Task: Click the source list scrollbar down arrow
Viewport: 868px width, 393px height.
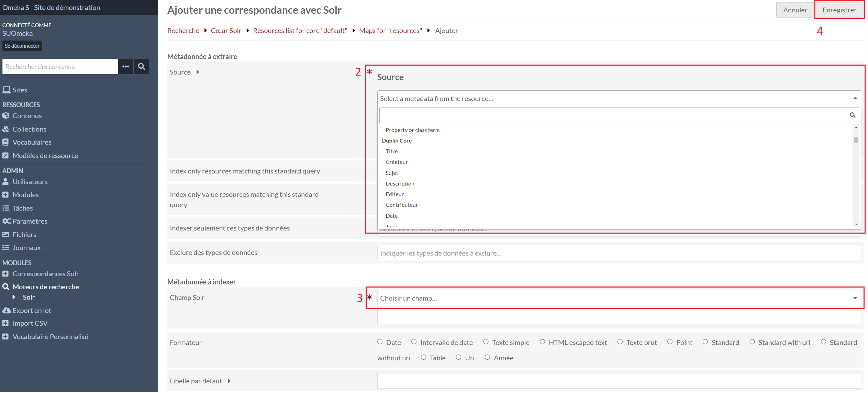Action: 856,224
